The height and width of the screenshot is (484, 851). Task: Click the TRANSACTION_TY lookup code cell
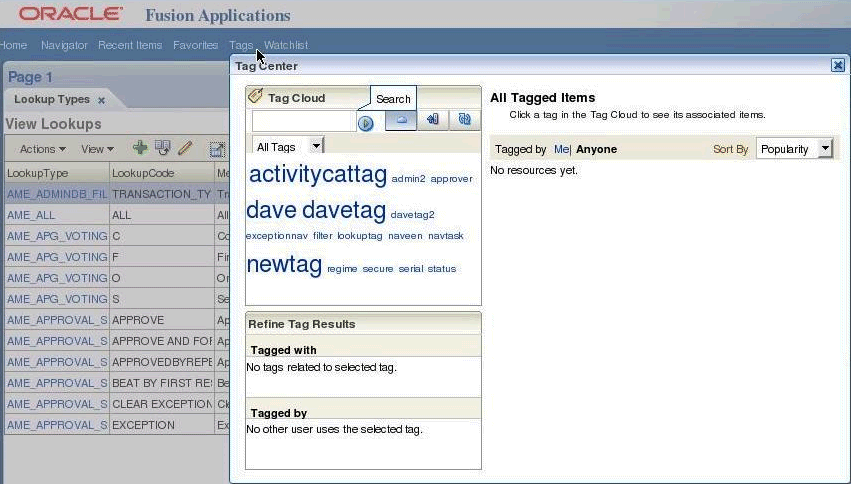pyautogui.click(x=161, y=194)
